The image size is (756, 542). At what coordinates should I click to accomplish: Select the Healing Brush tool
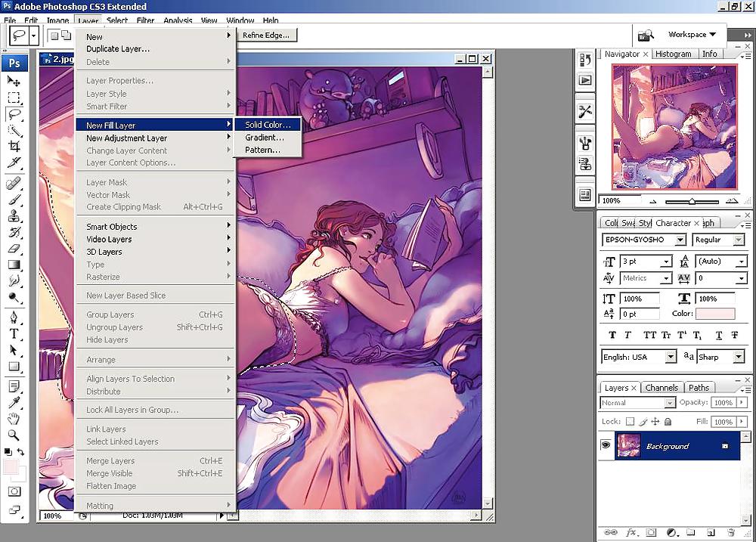click(x=14, y=184)
